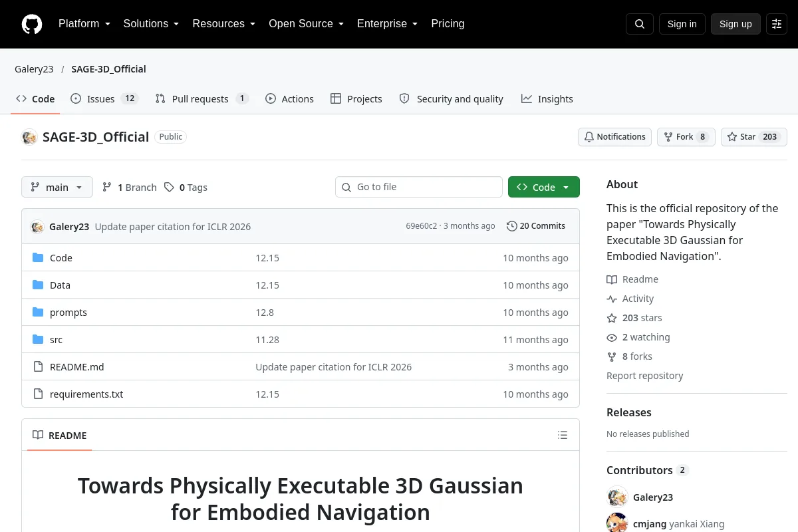Open the README outline list icon
798x532 pixels.
pyautogui.click(x=563, y=436)
